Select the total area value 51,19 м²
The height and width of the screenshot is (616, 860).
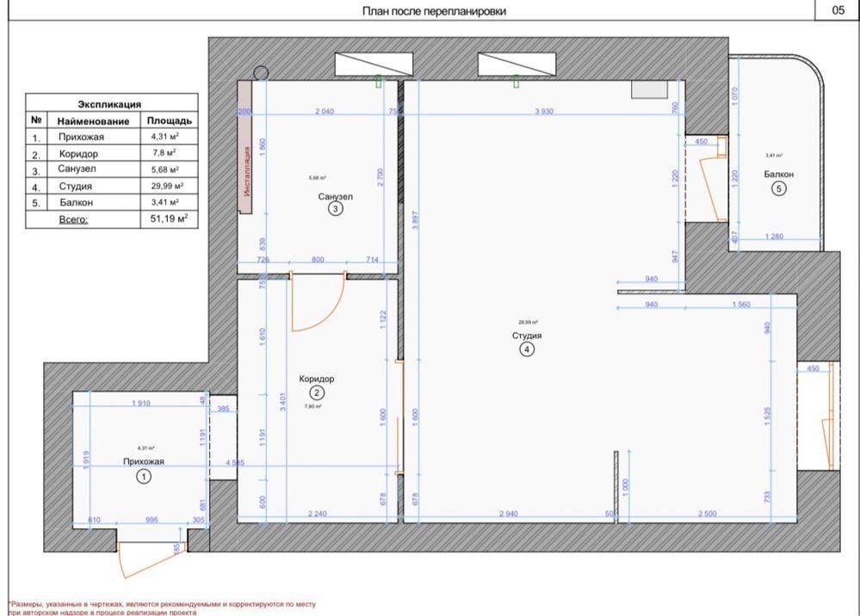pos(169,219)
